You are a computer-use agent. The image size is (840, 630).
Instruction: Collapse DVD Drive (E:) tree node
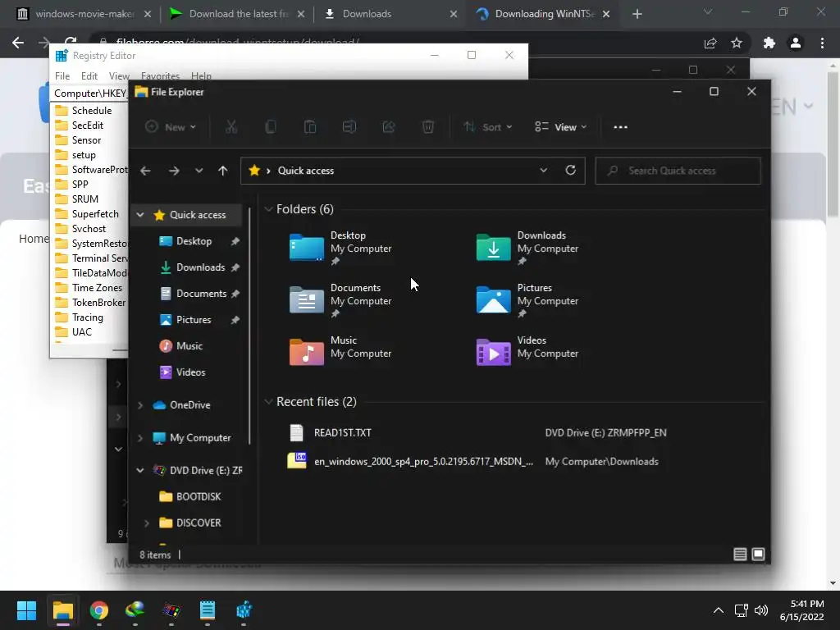pyautogui.click(x=140, y=470)
